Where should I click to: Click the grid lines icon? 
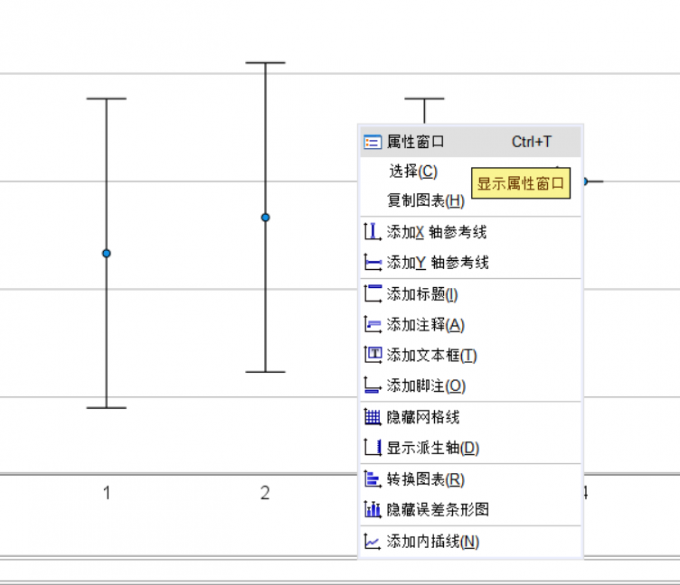(373, 417)
